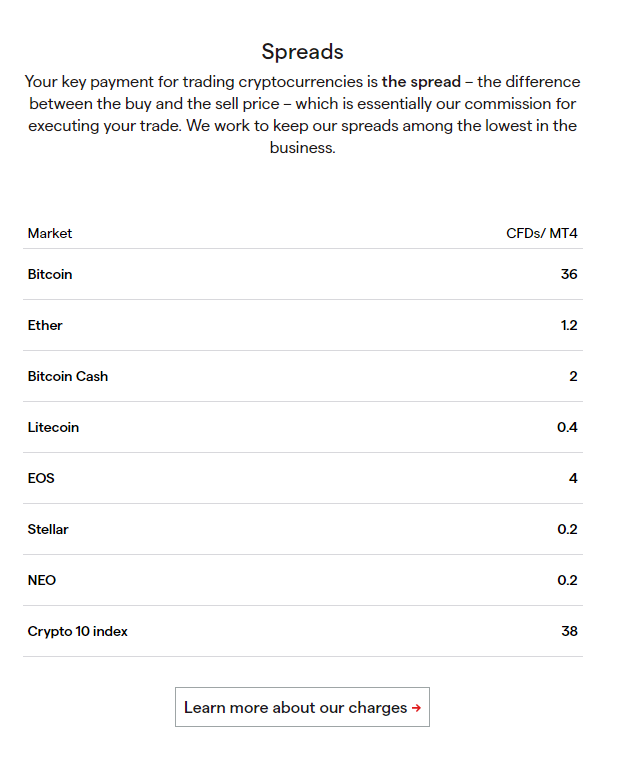The image size is (623, 771).
Task: Click Bitcoin Cash's spread value of 2
Action: 573,376
